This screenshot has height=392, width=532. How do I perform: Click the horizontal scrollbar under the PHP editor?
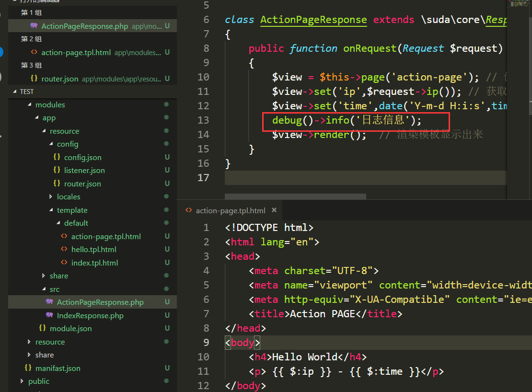[295, 196]
